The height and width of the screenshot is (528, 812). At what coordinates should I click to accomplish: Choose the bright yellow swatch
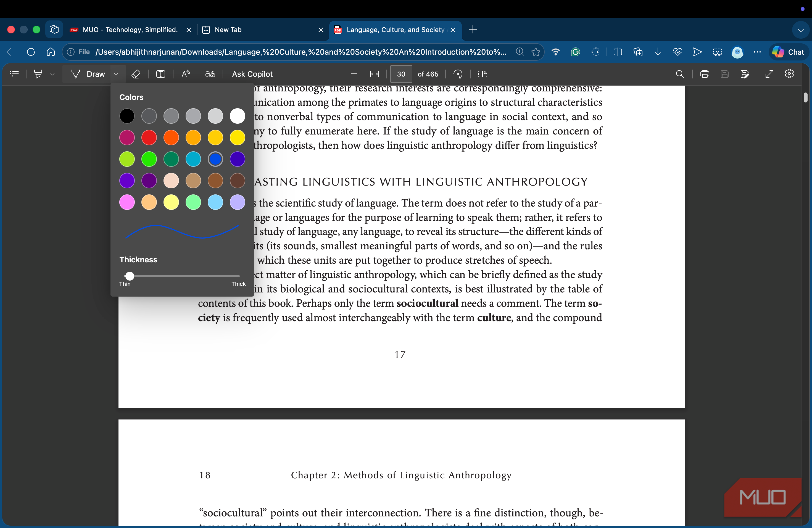pyautogui.click(x=238, y=138)
